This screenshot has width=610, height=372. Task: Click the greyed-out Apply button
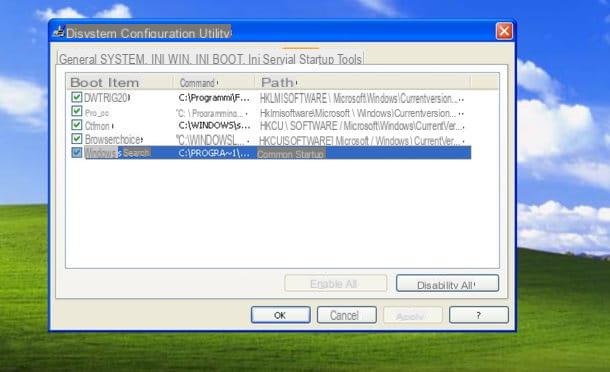tap(413, 315)
